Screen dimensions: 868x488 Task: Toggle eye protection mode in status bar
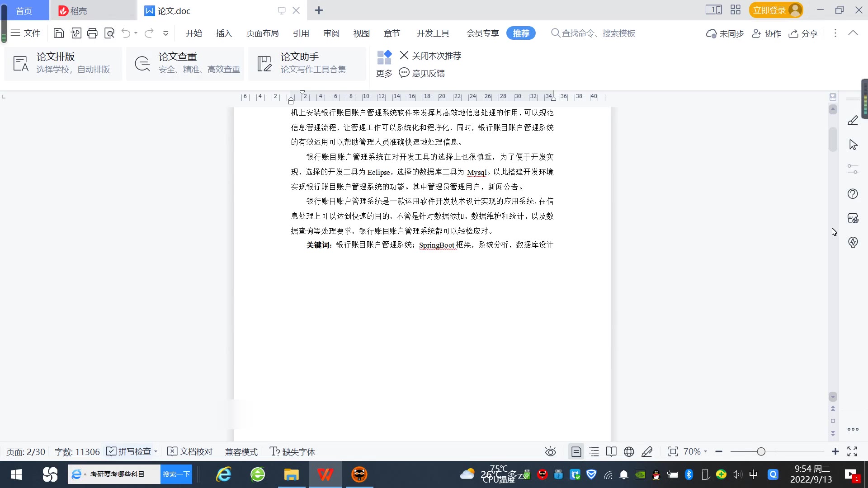550,451
